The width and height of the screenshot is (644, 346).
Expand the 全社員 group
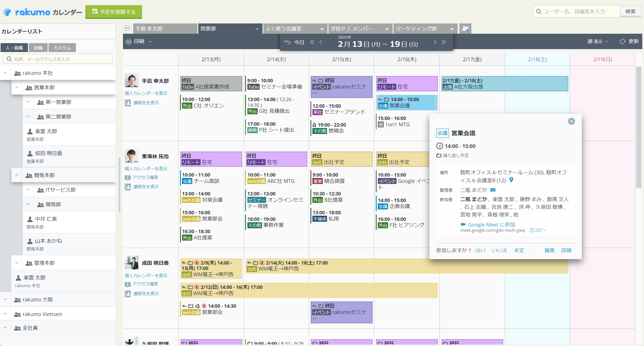pos(5,328)
